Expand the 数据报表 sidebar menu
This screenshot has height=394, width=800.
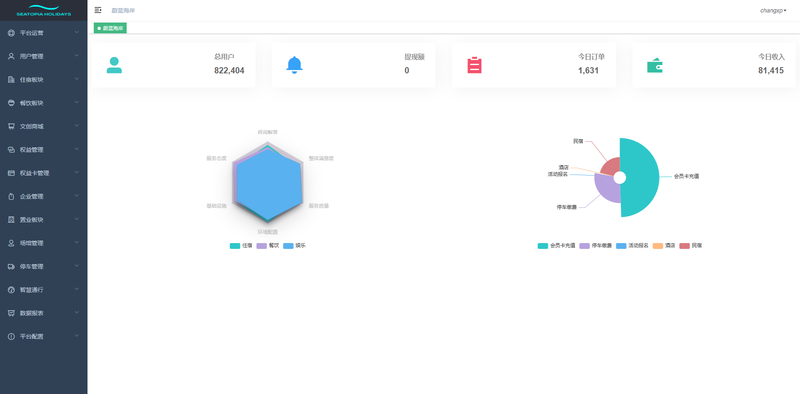(43, 313)
